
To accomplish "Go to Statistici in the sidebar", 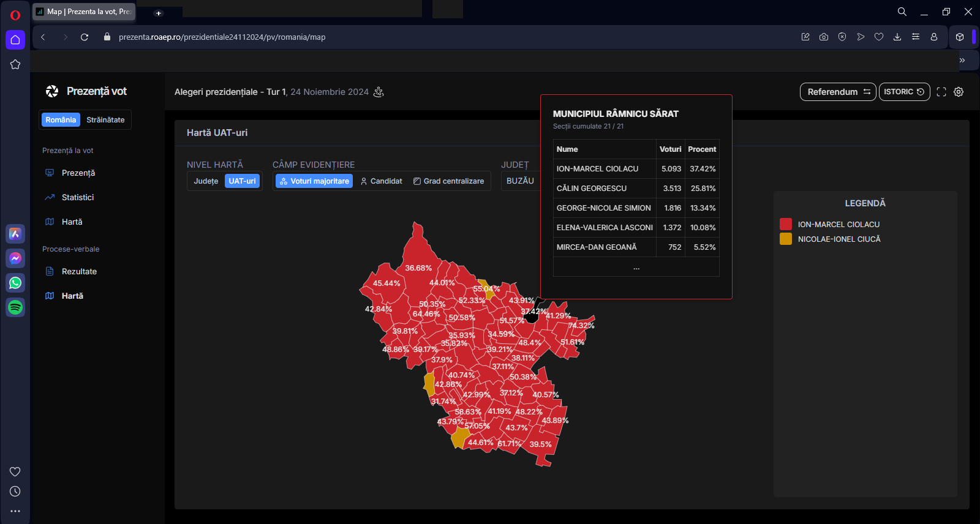I will coord(78,198).
